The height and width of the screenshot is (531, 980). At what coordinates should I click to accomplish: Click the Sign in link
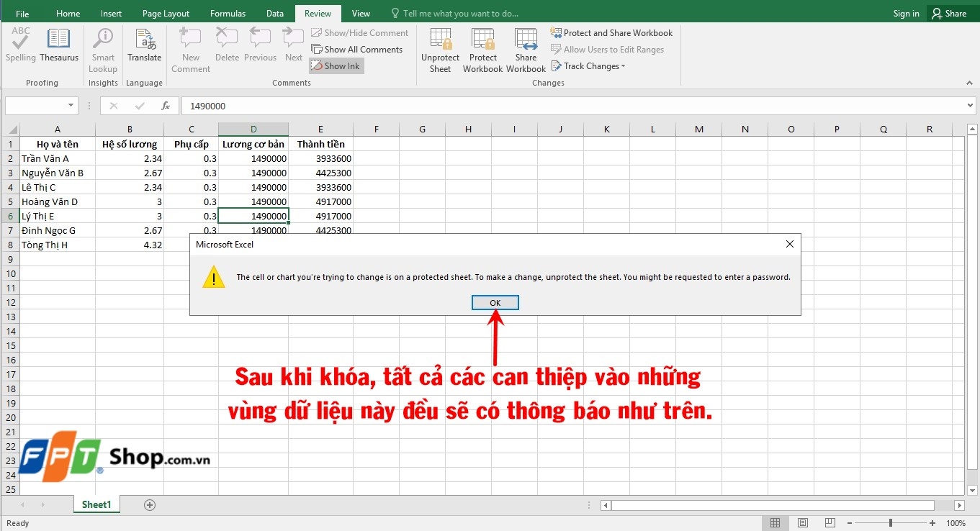point(905,12)
